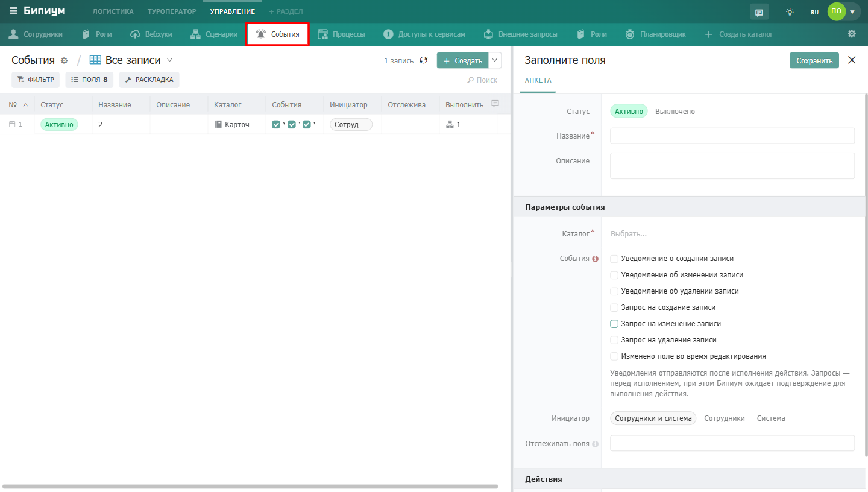Switch to ЛОГИСТИКА section
The width and height of the screenshot is (868, 492).
tap(113, 11)
